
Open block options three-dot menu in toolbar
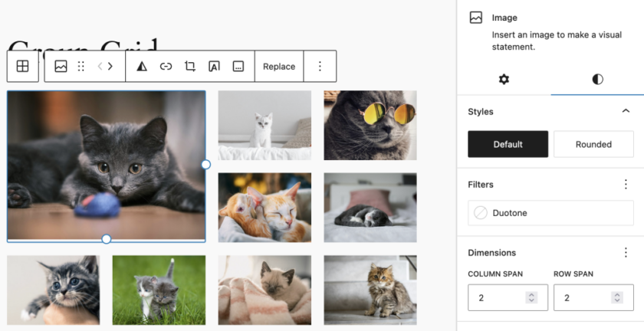(x=320, y=67)
